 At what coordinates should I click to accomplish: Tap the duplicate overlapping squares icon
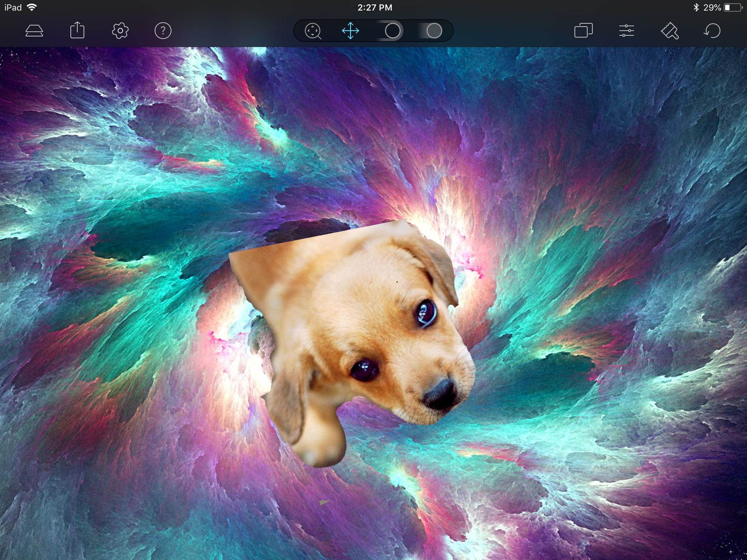pyautogui.click(x=583, y=31)
